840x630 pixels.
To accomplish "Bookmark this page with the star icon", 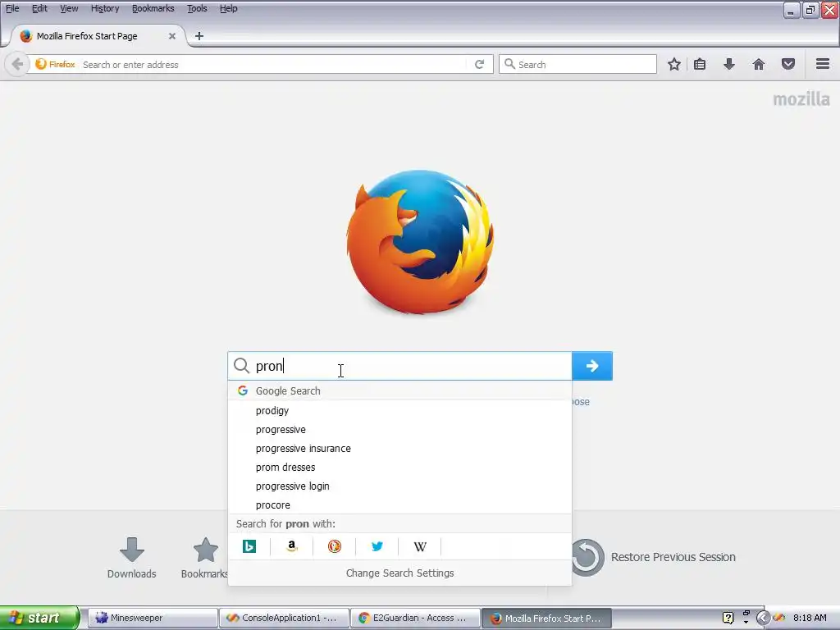I will click(674, 64).
